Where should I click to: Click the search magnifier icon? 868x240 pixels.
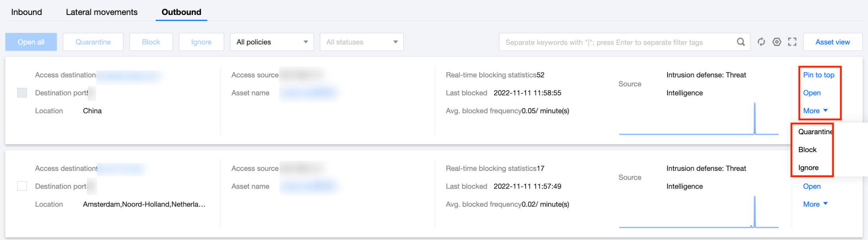point(741,42)
